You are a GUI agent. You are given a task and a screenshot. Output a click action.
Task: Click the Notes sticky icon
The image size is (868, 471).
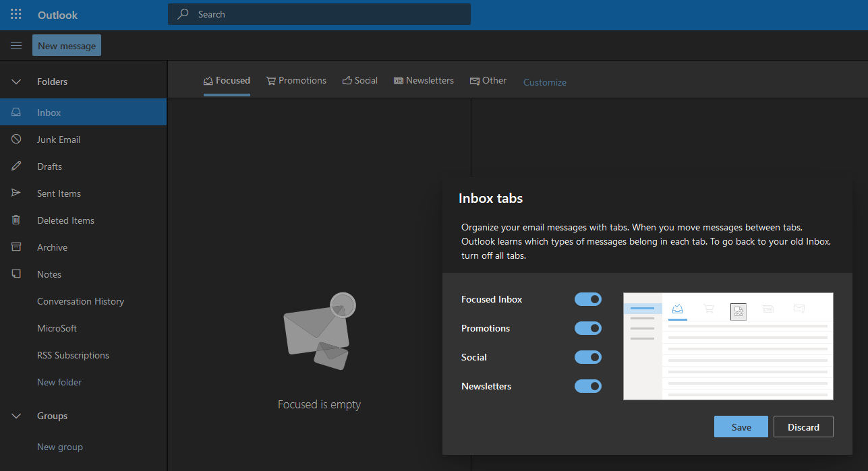pyautogui.click(x=16, y=274)
